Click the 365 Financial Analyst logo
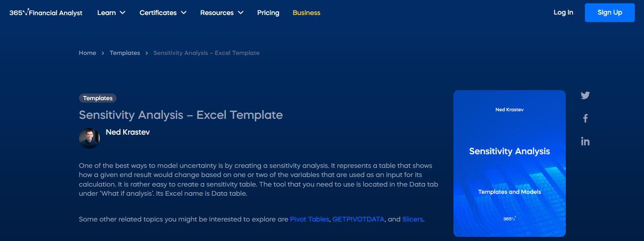The width and height of the screenshot is (644, 241). tap(45, 12)
